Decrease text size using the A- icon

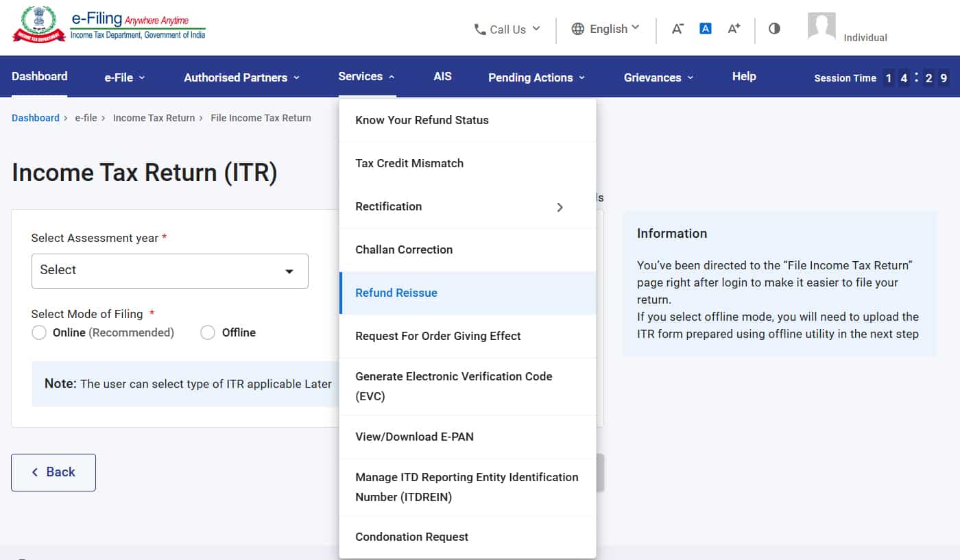tap(677, 29)
